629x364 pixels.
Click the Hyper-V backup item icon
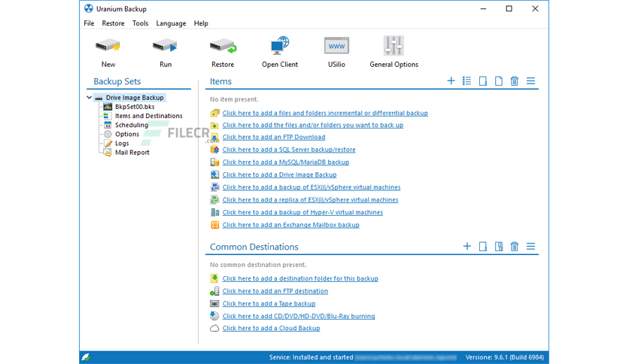pos(214,213)
